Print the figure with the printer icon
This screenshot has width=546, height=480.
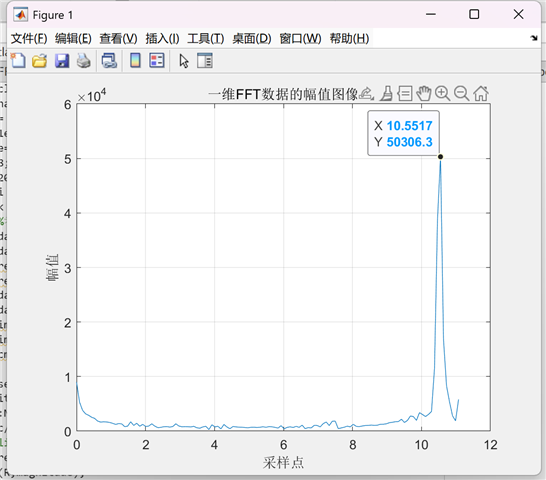click(84, 61)
